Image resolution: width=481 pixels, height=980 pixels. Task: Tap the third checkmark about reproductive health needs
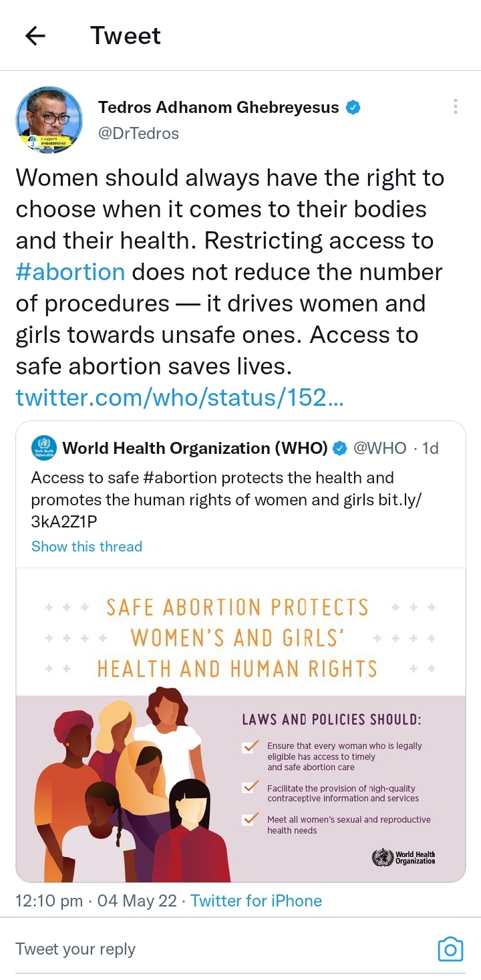pos(251,819)
